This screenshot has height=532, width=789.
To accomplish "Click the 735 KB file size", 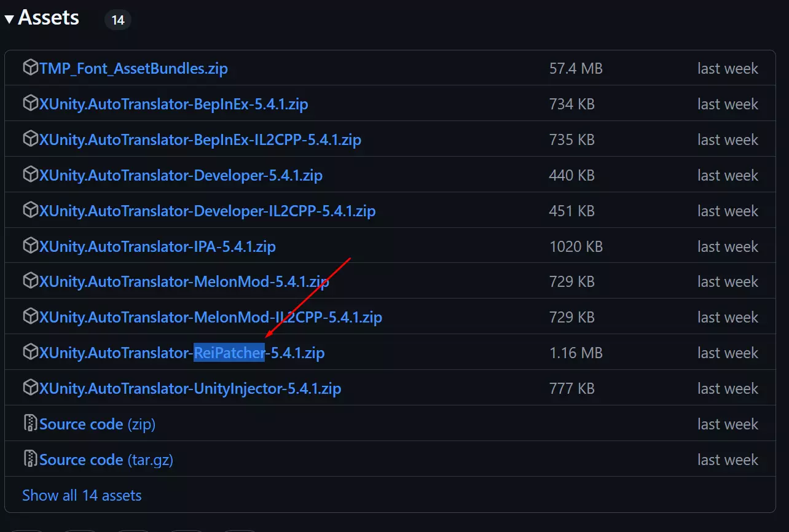I will (x=572, y=139).
